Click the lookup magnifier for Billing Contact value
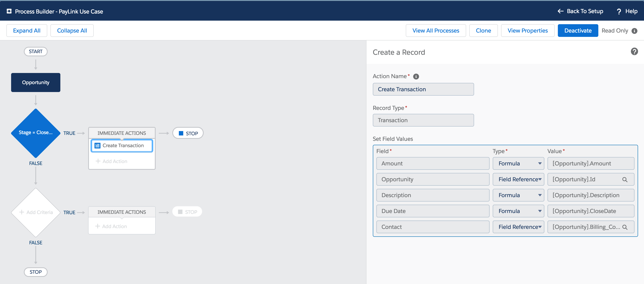644x284 pixels. (625, 227)
